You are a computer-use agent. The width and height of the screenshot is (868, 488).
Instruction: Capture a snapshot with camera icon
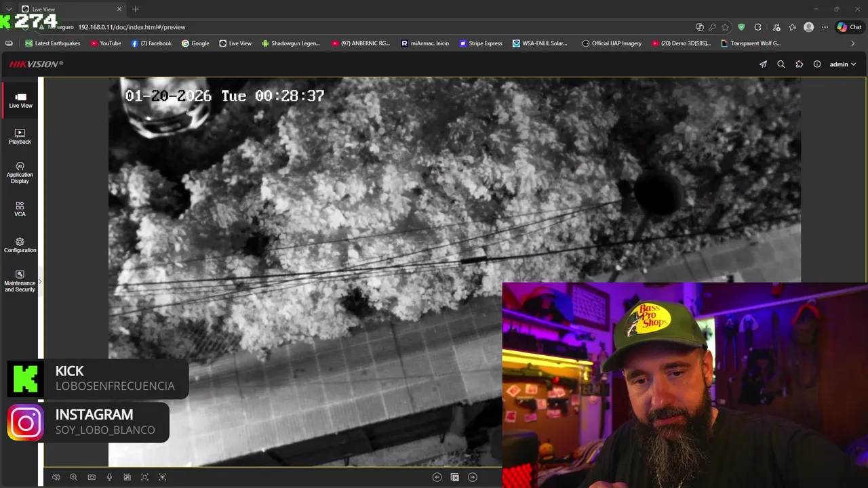(92, 477)
